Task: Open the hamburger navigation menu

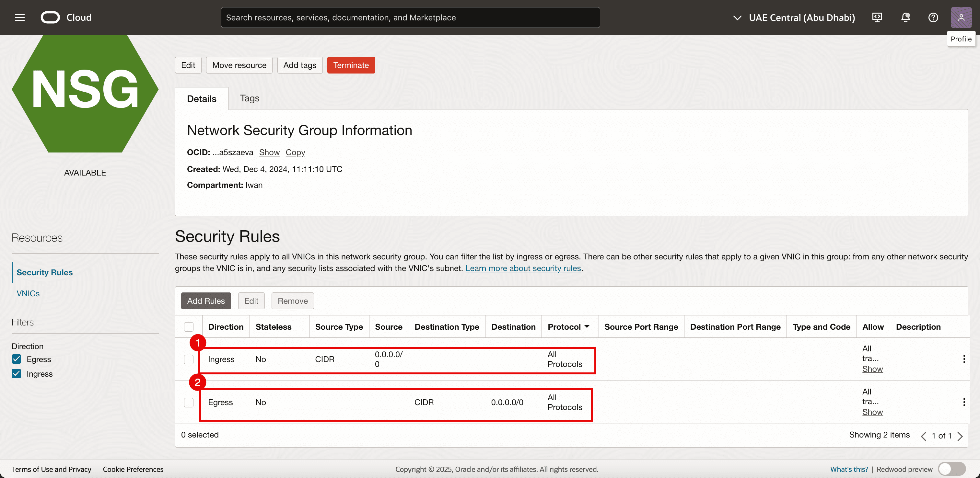Action: 20,17
